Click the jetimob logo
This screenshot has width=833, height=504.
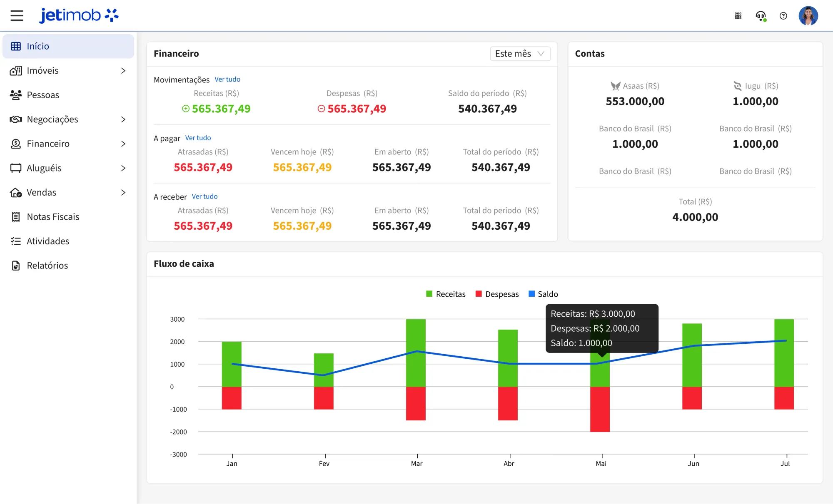tap(79, 15)
